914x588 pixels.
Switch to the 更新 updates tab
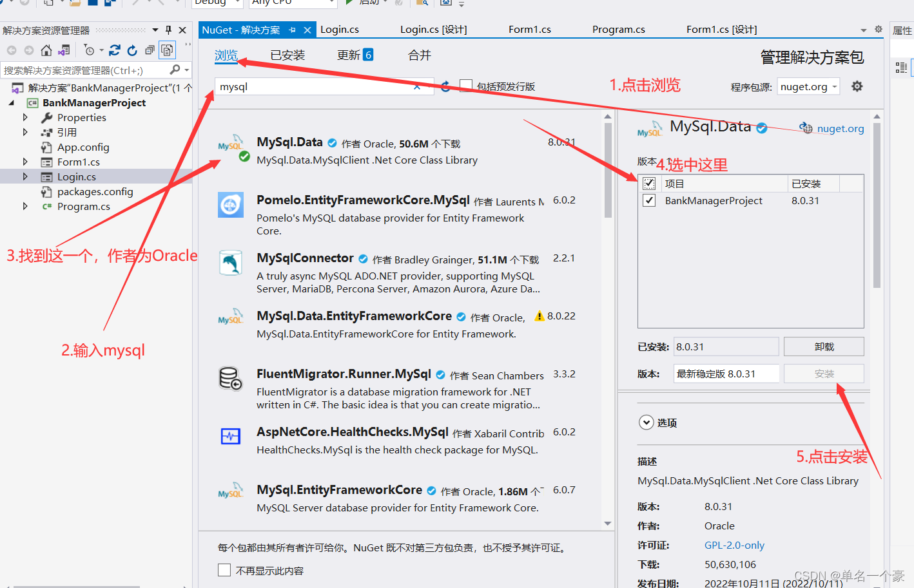click(355, 55)
